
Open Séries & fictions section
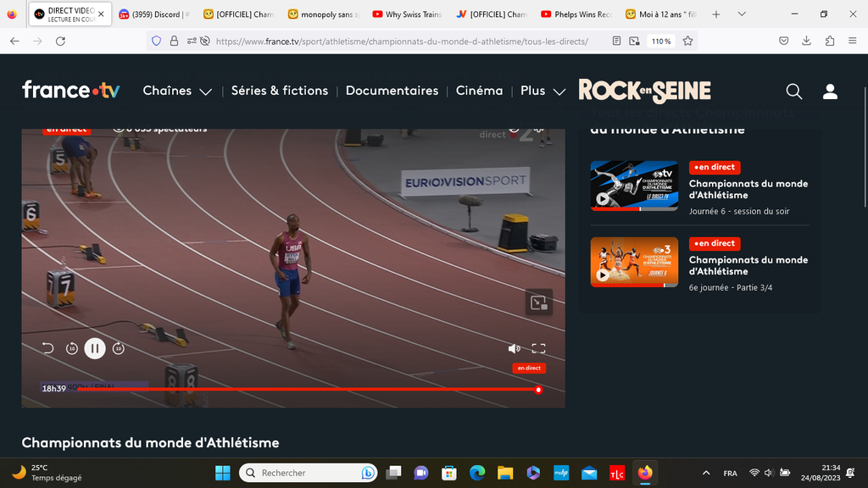coord(280,91)
